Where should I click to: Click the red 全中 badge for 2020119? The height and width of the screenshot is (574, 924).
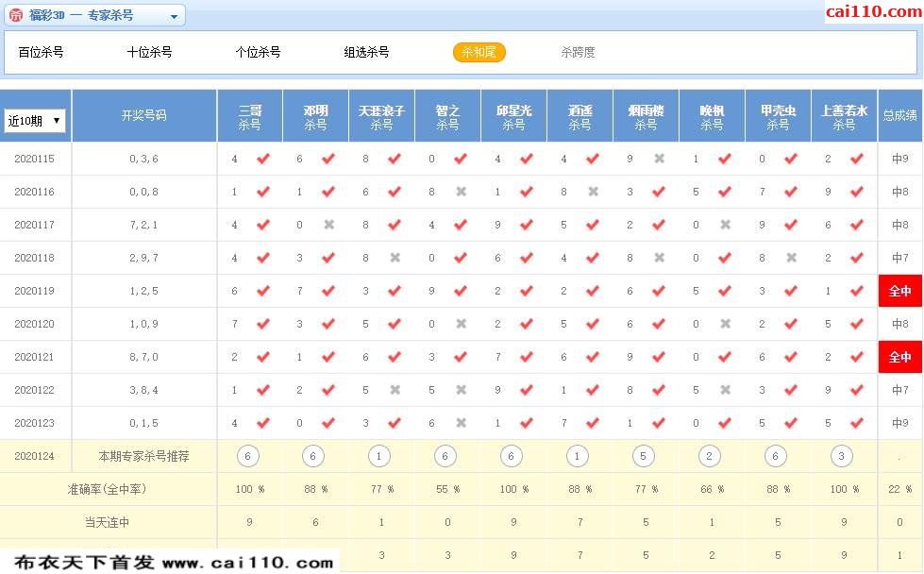[899, 291]
